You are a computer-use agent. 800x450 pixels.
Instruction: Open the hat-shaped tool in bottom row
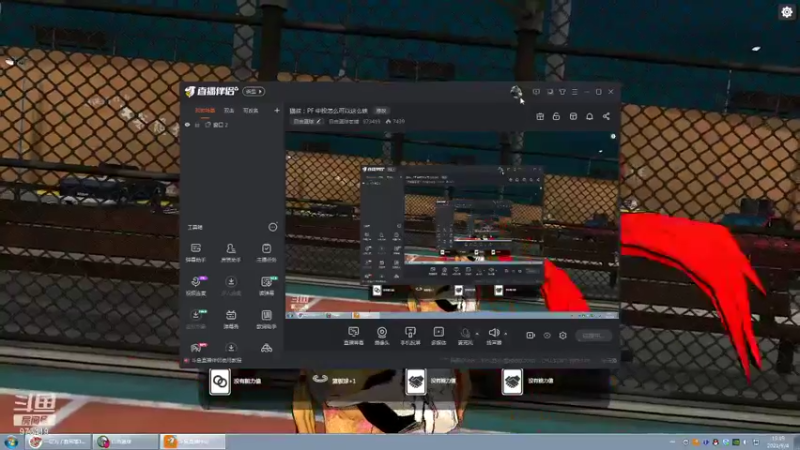pyautogui.click(x=266, y=348)
